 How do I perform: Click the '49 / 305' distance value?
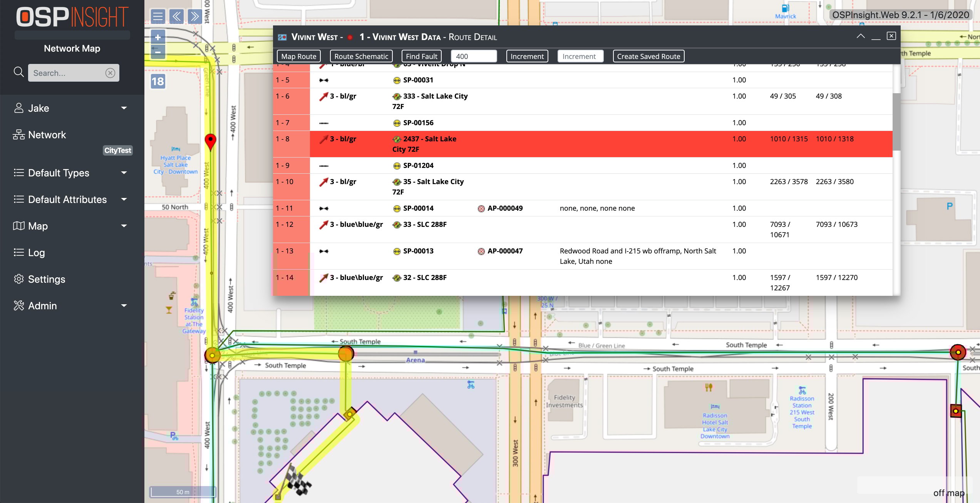click(783, 96)
